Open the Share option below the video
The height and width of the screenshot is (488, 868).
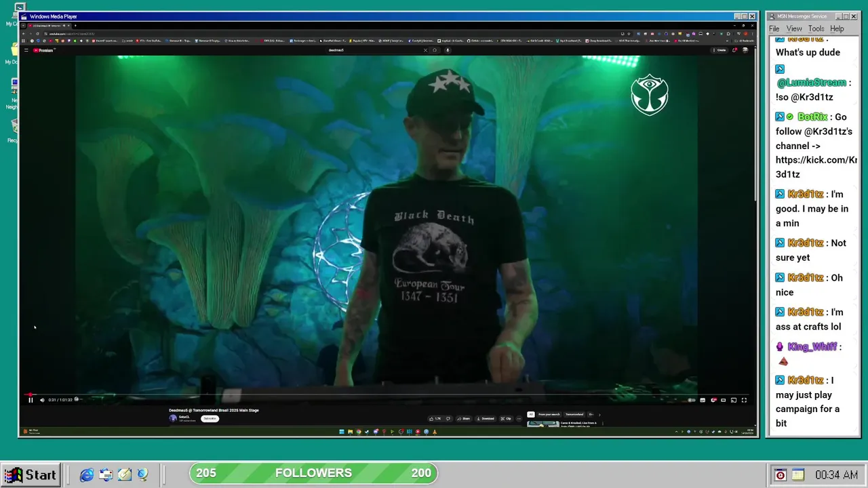[x=464, y=418]
